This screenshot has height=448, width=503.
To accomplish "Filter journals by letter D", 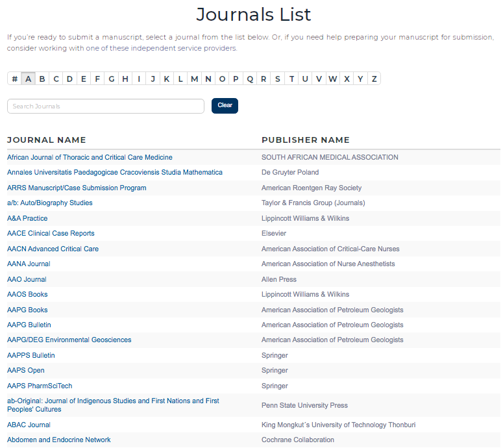I will [x=69, y=79].
